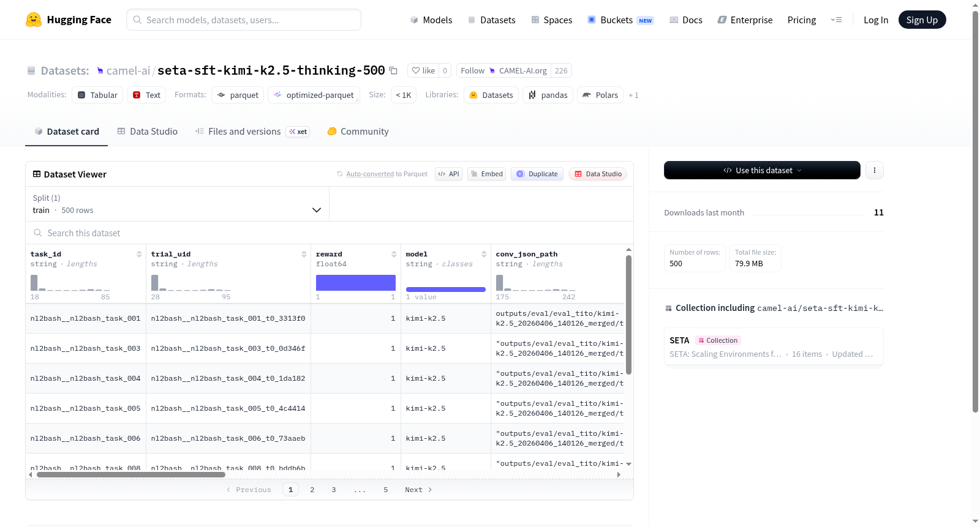The image size is (980, 527).
Task: Click the like heart button
Action: [423, 70]
